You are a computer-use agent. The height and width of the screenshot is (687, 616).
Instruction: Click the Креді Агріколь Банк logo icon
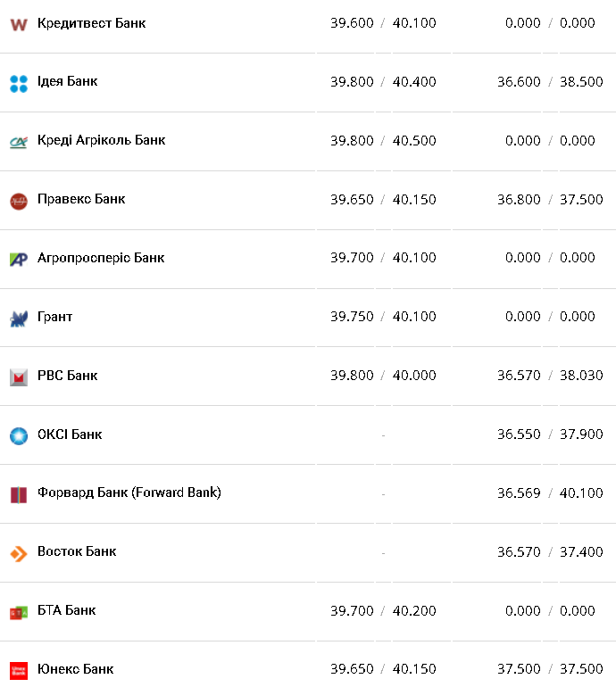pos(19,142)
